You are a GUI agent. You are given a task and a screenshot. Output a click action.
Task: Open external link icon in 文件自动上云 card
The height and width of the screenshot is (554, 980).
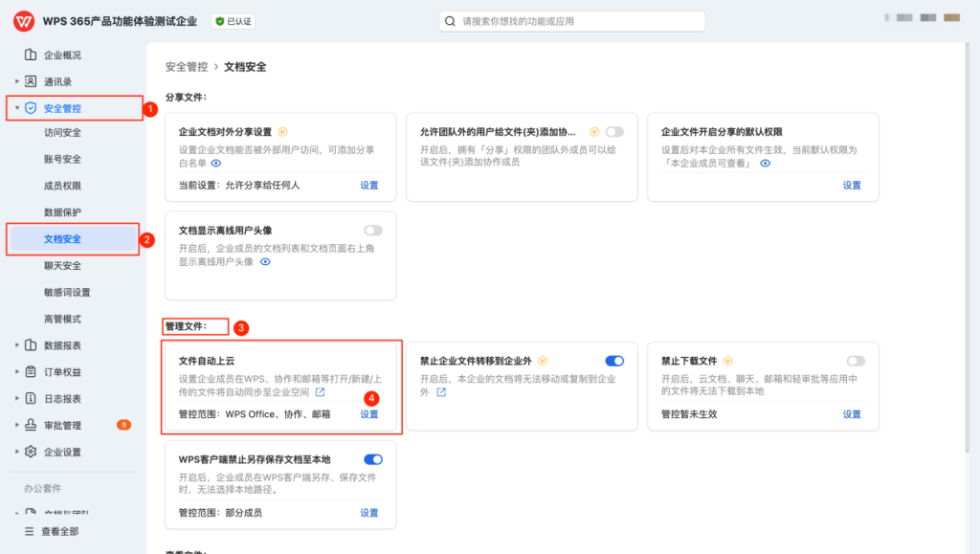[320, 392]
